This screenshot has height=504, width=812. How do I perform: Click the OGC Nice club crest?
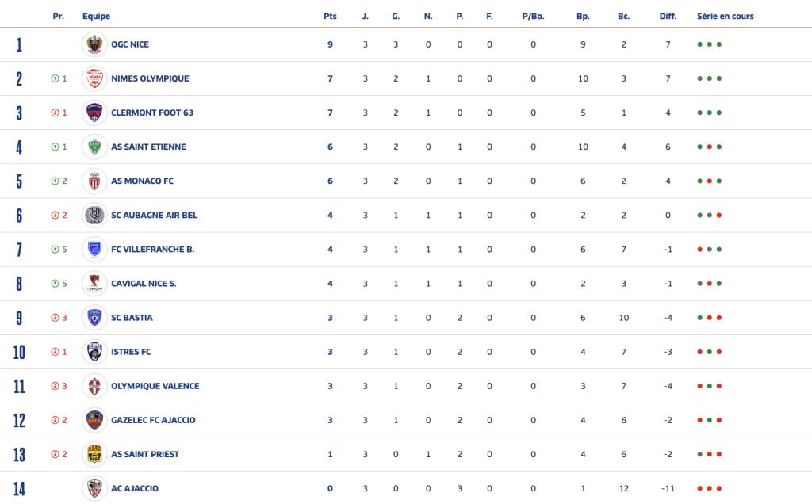click(94, 44)
